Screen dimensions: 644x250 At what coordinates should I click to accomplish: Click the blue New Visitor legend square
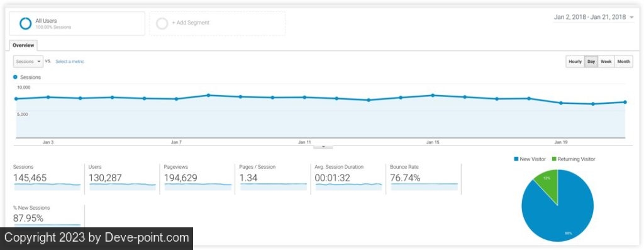[516, 159]
